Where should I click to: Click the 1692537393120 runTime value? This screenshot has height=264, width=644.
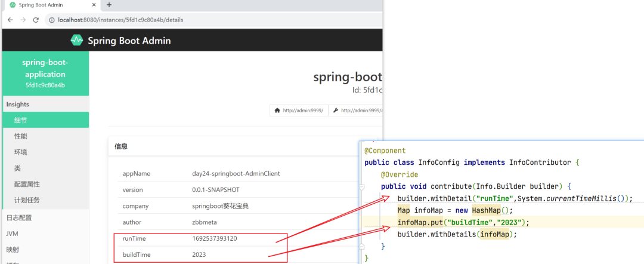click(x=215, y=238)
